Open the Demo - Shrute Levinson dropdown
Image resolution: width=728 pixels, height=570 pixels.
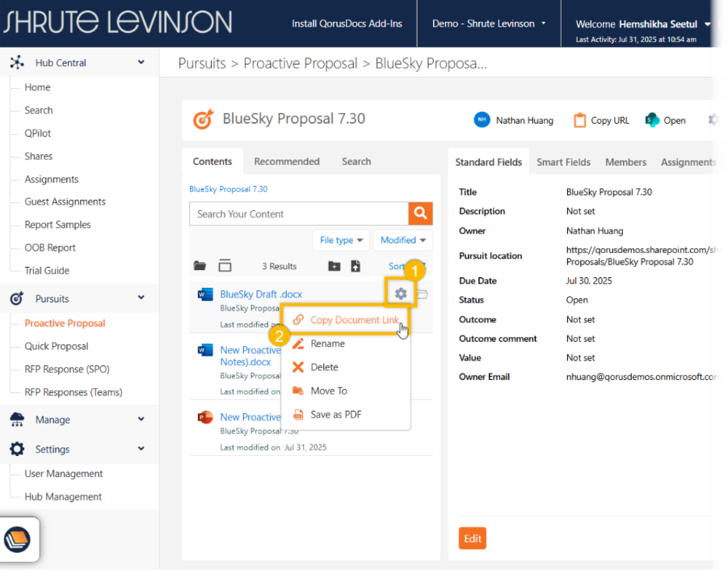[x=489, y=23]
